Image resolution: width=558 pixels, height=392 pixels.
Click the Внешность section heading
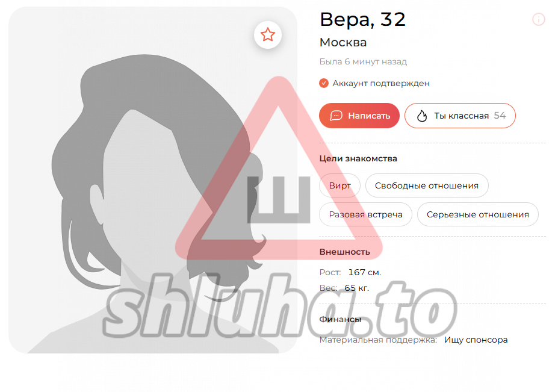click(344, 252)
